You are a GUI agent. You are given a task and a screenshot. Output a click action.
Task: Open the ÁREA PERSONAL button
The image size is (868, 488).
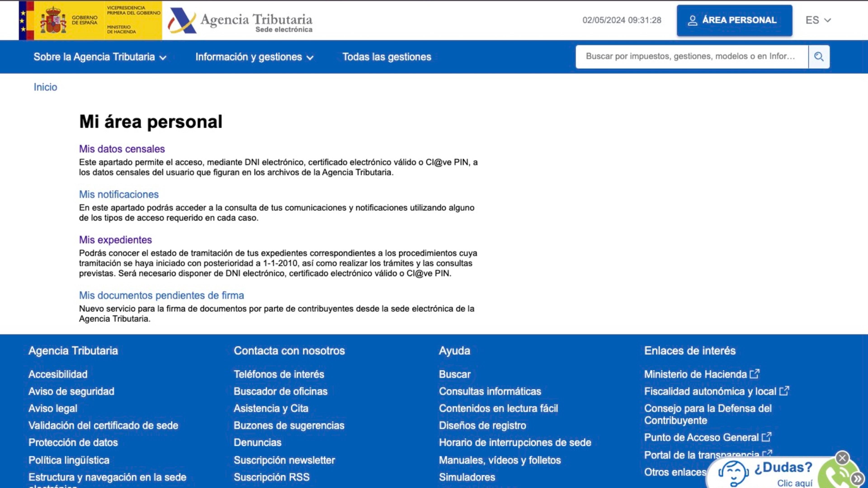pyautogui.click(x=734, y=20)
